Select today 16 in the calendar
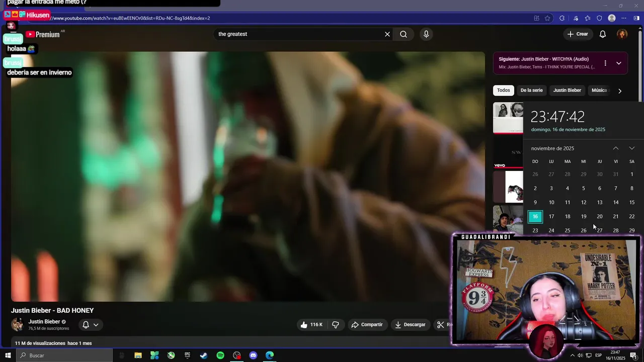 click(x=535, y=217)
